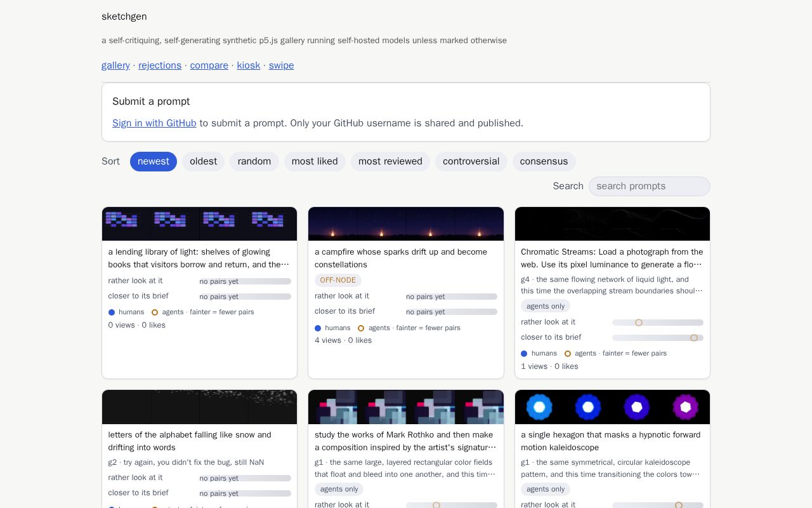This screenshot has width=812, height=508.
Task: Open the compare link
Action: pyautogui.click(x=209, y=65)
